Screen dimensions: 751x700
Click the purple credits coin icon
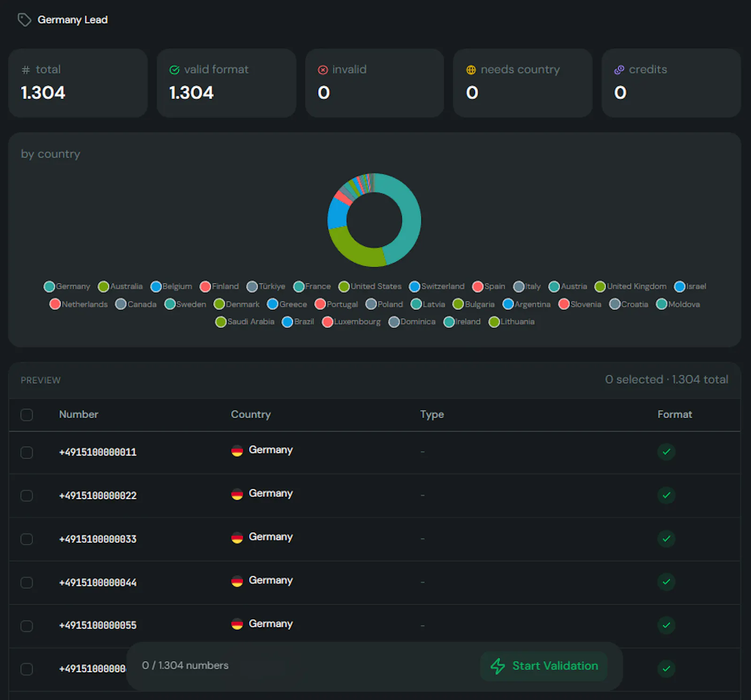click(619, 70)
